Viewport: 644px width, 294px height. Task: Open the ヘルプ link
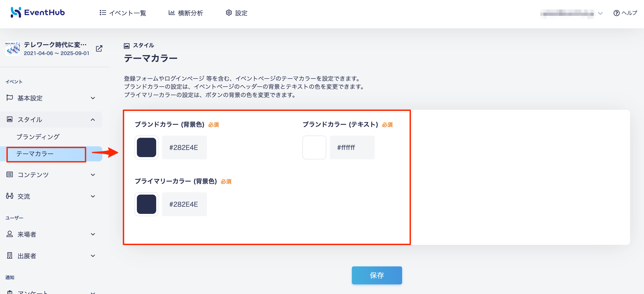pos(625,13)
